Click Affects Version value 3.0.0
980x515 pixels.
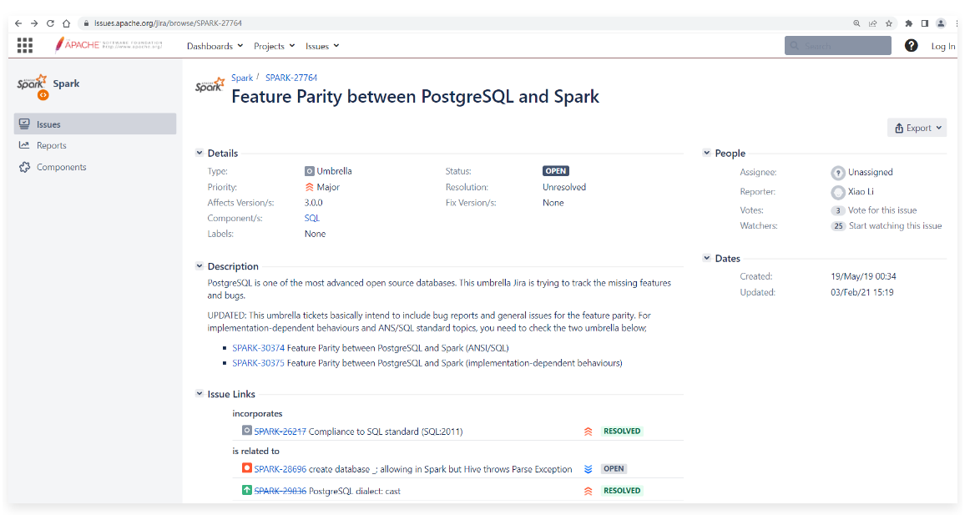point(314,203)
